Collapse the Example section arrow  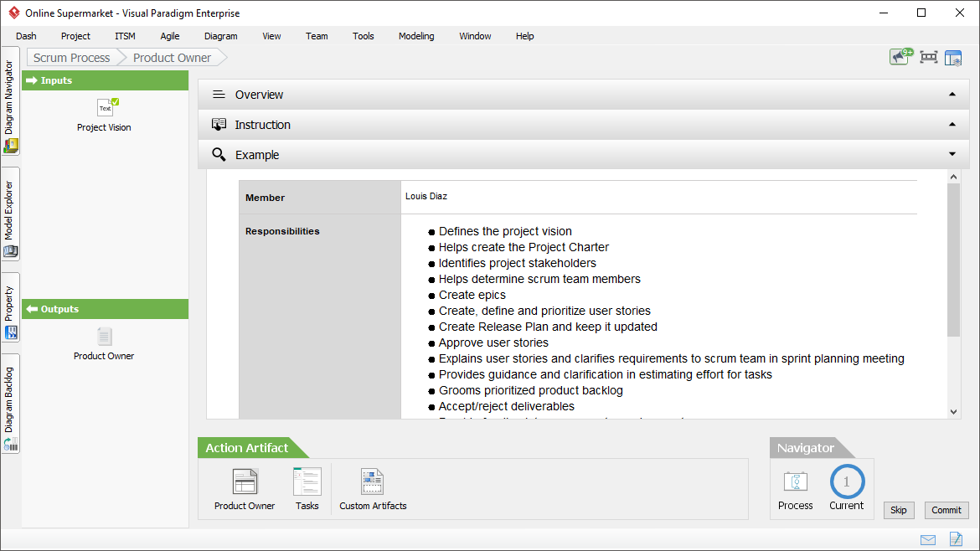tap(952, 154)
